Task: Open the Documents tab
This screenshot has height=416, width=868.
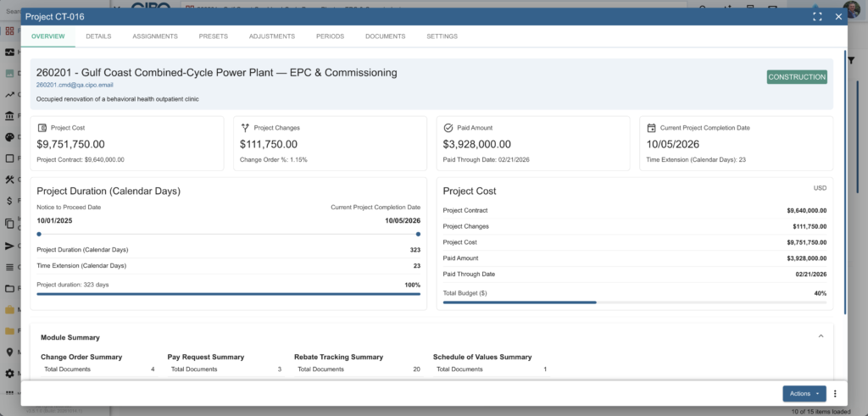Action: click(x=386, y=36)
